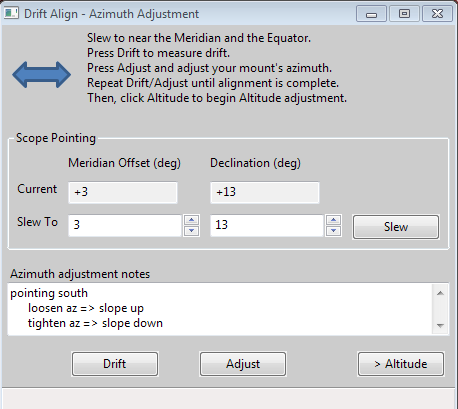Click inside the Azimuth adjustment notes text area

coord(220,309)
